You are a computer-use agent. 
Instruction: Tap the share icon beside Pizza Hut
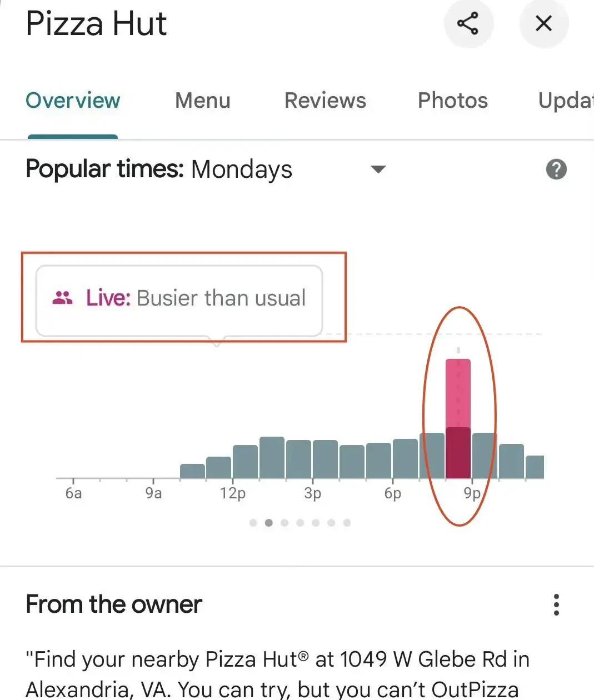coord(468,23)
